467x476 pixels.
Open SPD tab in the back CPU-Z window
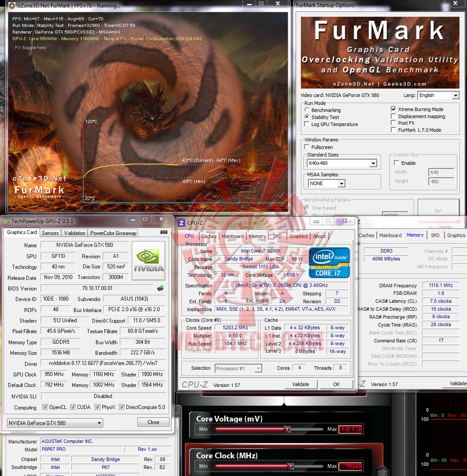435,235
